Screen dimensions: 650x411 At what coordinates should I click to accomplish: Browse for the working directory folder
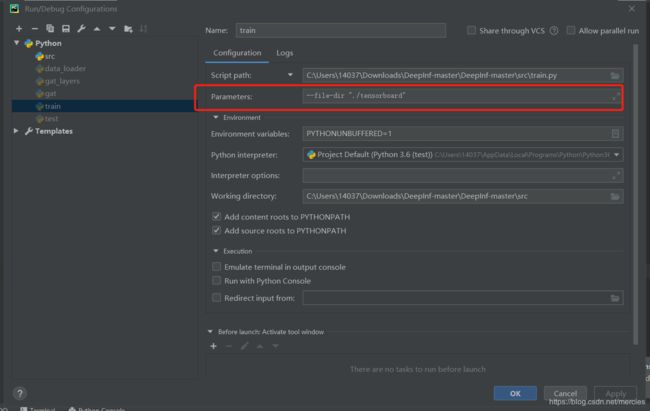pyautogui.click(x=615, y=197)
